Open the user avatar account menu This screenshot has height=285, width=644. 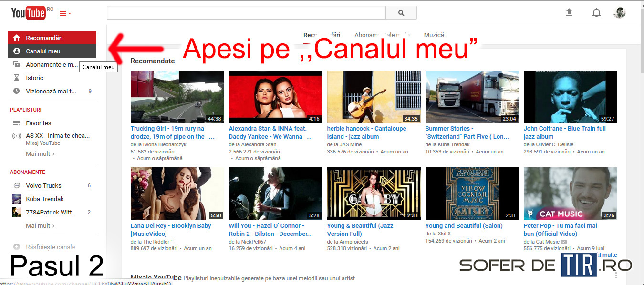619,13
